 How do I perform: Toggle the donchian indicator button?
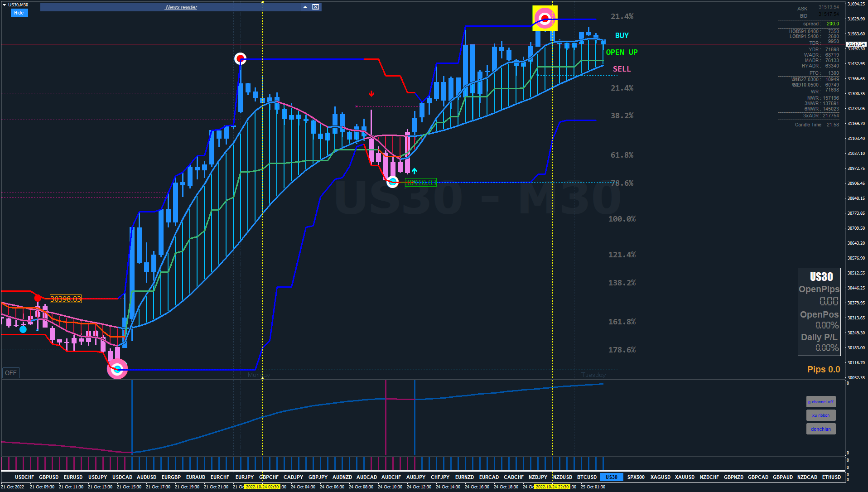click(821, 429)
